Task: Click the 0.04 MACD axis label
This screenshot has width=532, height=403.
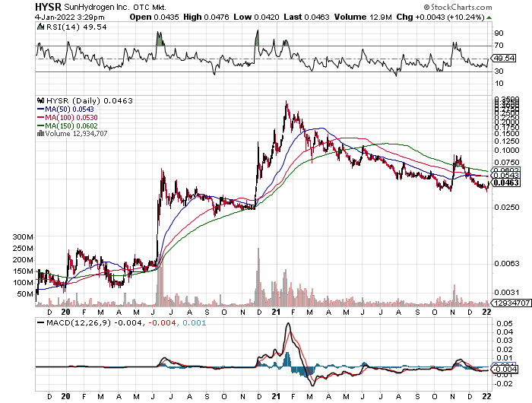Action: (505, 332)
